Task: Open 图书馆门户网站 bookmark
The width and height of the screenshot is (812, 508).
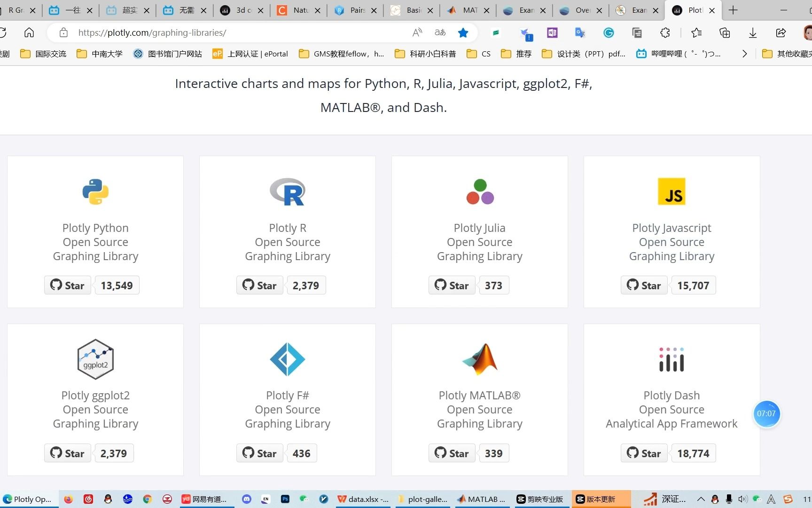Action: click(x=168, y=54)
